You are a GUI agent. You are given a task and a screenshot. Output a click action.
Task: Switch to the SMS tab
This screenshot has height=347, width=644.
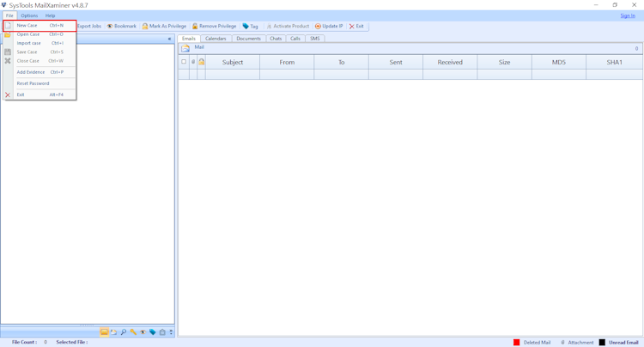coord(315,39)
